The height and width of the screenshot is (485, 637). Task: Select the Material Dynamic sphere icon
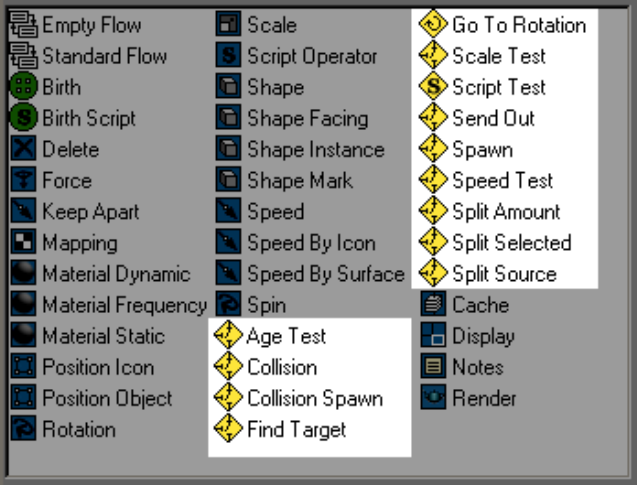tap(23, 274)
